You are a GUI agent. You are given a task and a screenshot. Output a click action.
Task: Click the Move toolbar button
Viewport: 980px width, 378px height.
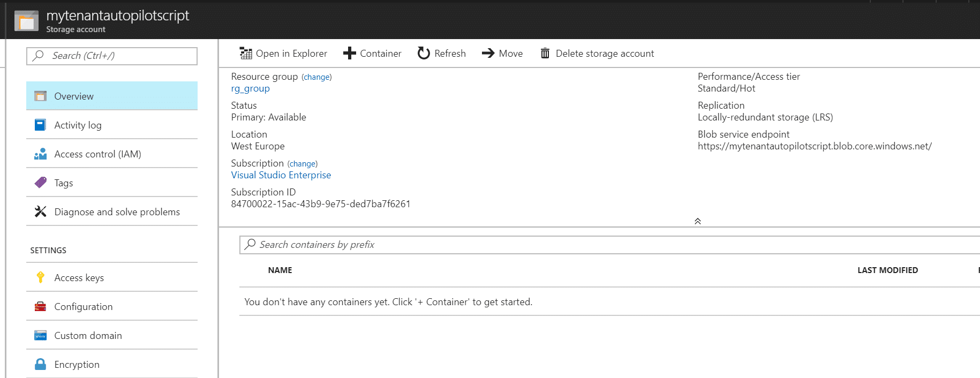pos(502,53)
